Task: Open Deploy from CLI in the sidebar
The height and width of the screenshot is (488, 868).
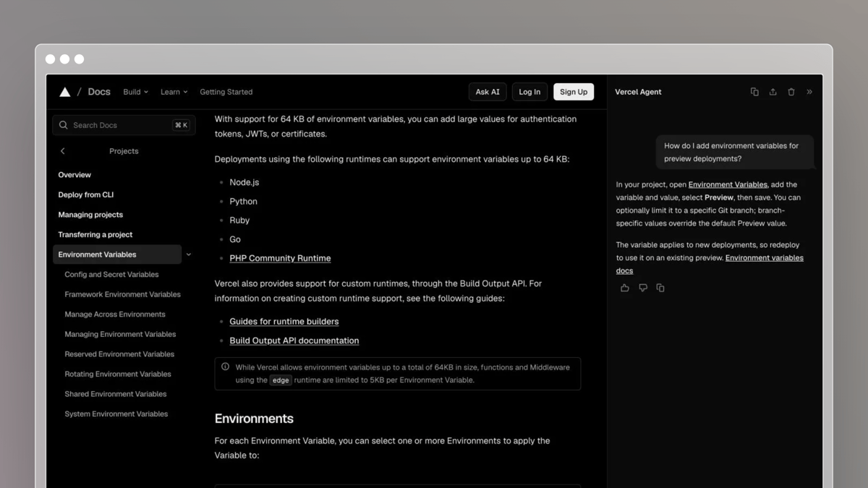Action: 86,194
